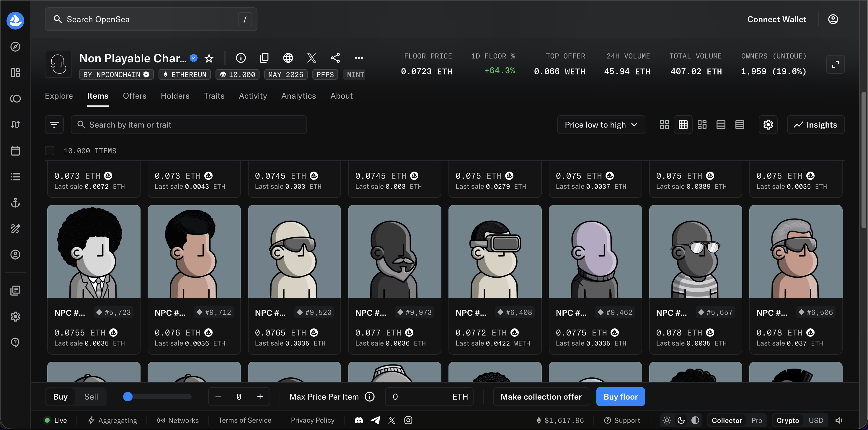
Task: Open Discord link in the footer
Action: [359, 420]
